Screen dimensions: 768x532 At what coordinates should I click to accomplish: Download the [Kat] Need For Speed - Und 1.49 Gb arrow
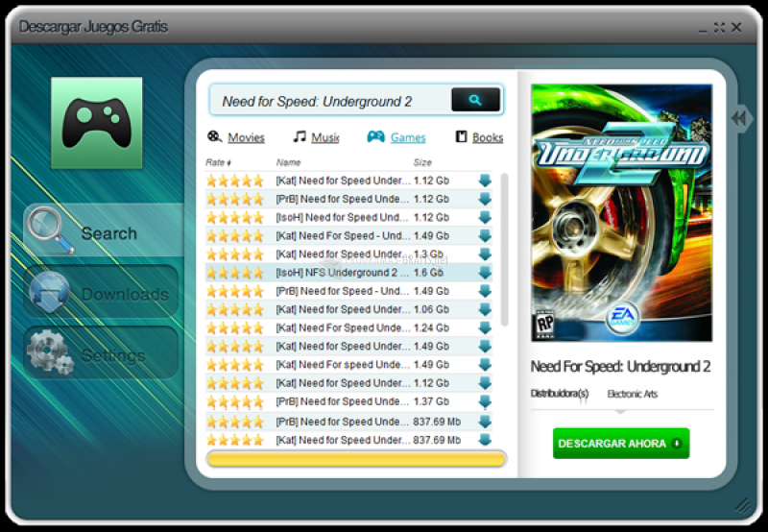(x=485, y=235)
